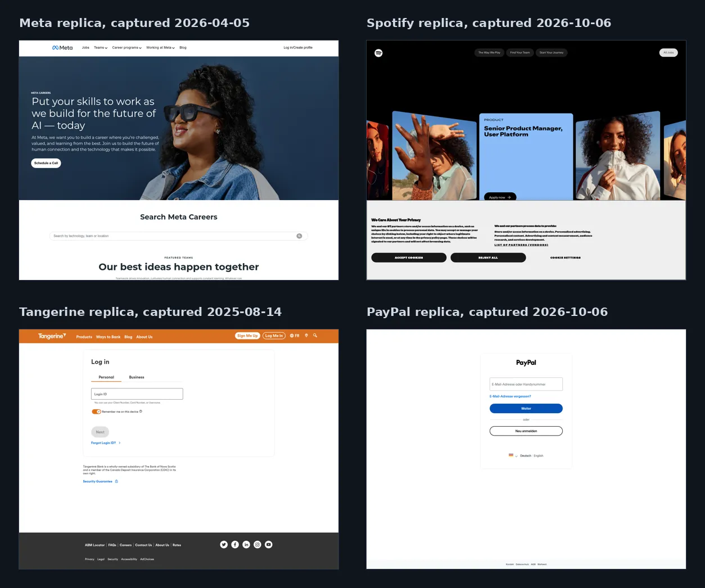Click Reject All cookies button
Screen dimensions: 705x588
[488, 257]
